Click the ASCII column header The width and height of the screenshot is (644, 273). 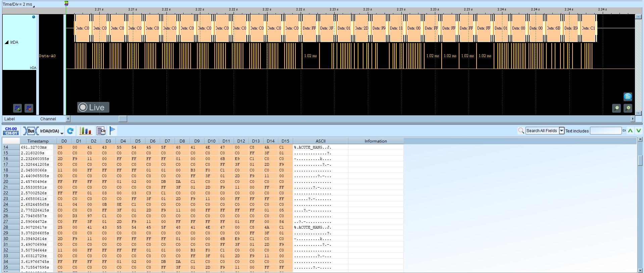click(320, 141)
